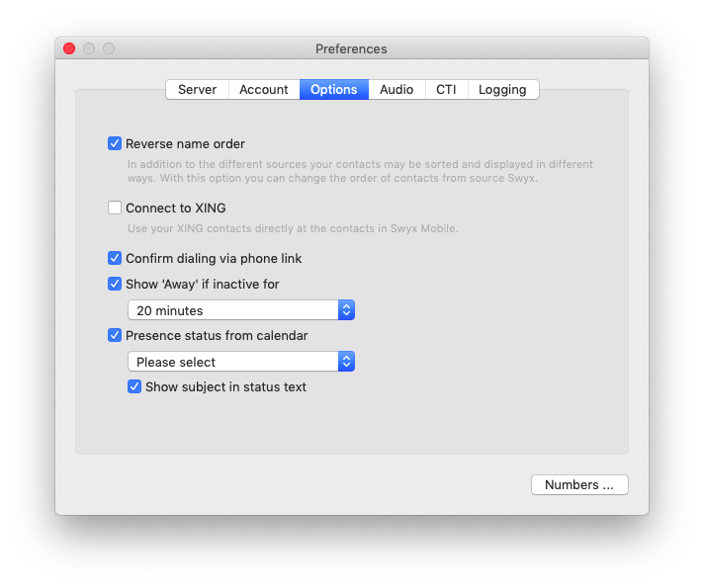Enable the Connect to XING checkbox

click(115, 209)
